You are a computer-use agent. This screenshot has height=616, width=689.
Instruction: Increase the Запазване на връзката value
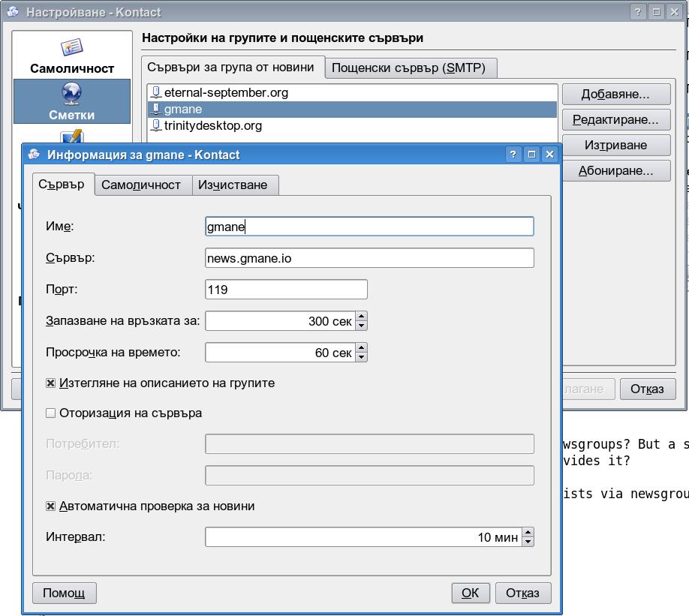pyautogui.click(x=361, y=317)
